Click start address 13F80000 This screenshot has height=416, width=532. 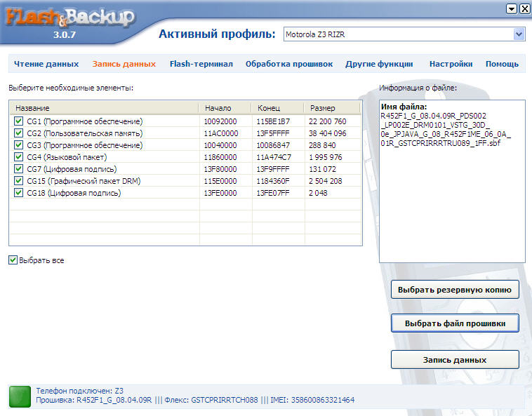click(x=220, y=169)
